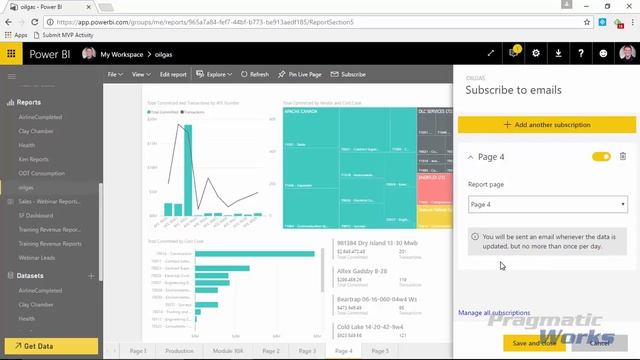Switch to the Production tab
Screen dimensions: 640x360
[179, 351]
